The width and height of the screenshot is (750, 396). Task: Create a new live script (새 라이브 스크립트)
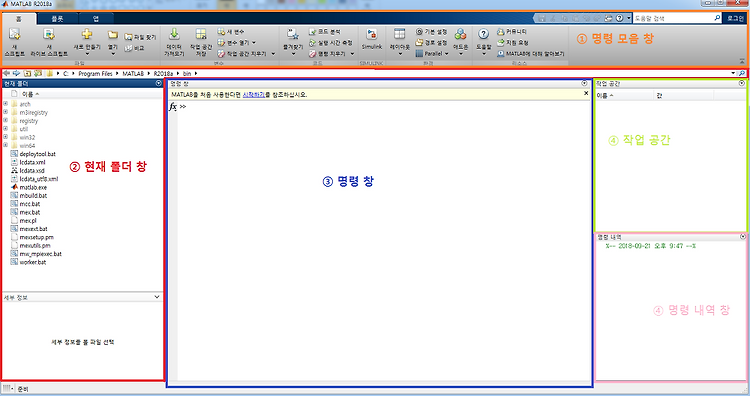[49, 42]
